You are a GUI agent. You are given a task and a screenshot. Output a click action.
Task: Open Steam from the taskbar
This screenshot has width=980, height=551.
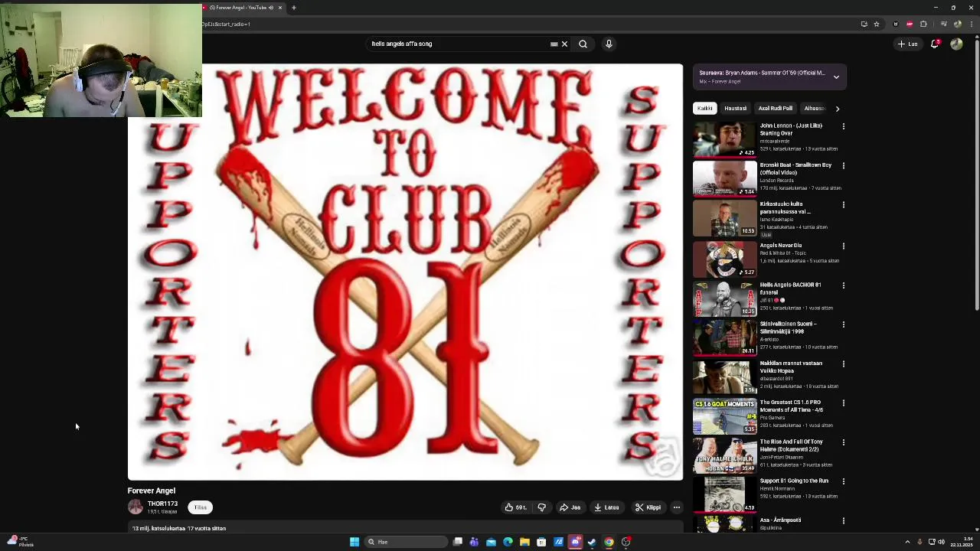[x=592, y=542]
